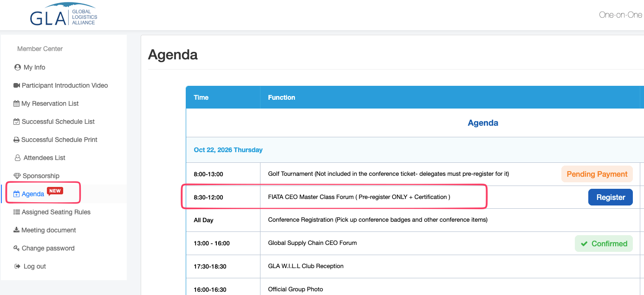Open One-on-One in top navigation

621,15
